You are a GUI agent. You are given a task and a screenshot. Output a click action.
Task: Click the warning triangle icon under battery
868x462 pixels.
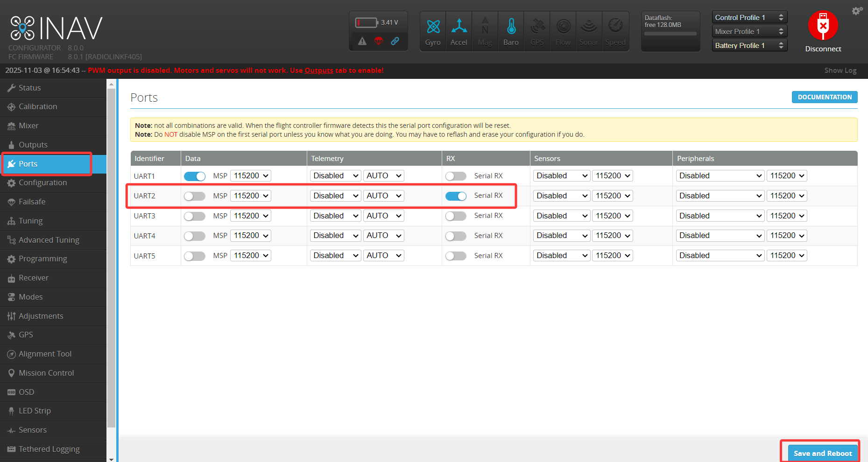pos(362,41)
